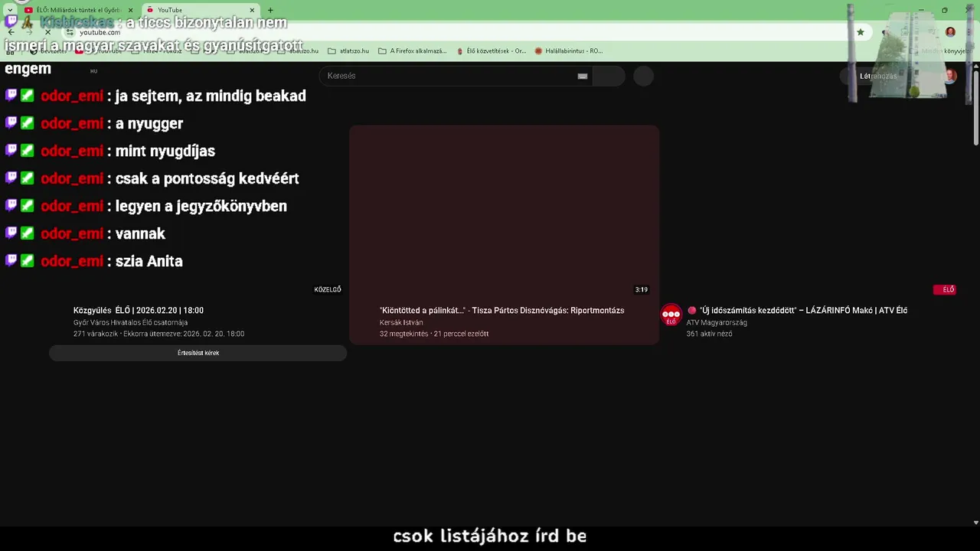Close the 'ÉLŐ: Milliárdok tűntek el' tab
Screen dimensions: 980x551
(x=130, y=10)
